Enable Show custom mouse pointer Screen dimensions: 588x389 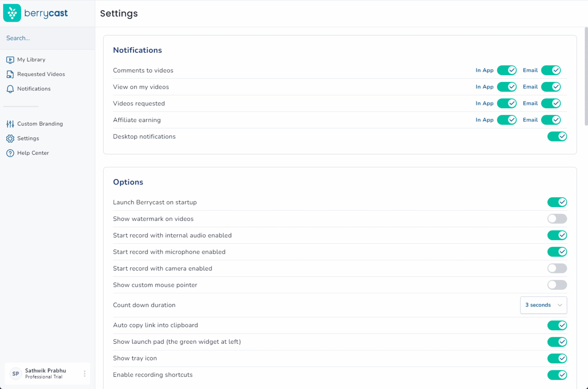[x=557, y=285]
